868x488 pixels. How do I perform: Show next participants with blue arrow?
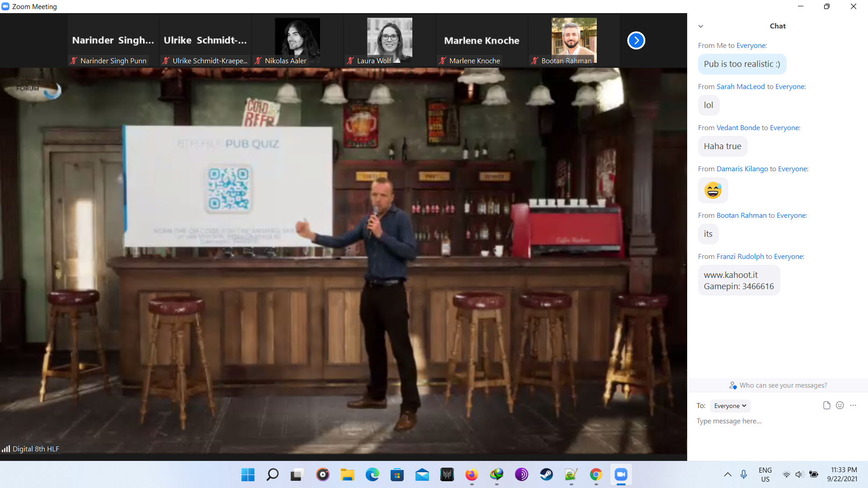[x=636, y=41]
